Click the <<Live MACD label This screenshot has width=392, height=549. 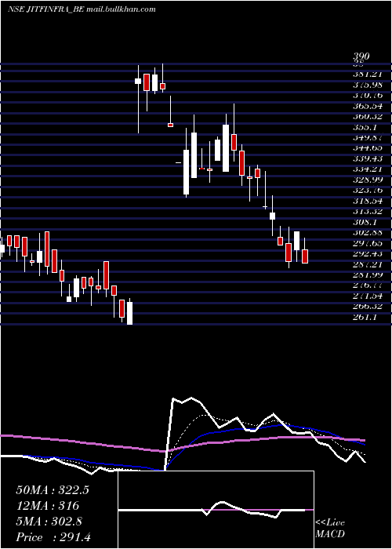pos(330,528)
